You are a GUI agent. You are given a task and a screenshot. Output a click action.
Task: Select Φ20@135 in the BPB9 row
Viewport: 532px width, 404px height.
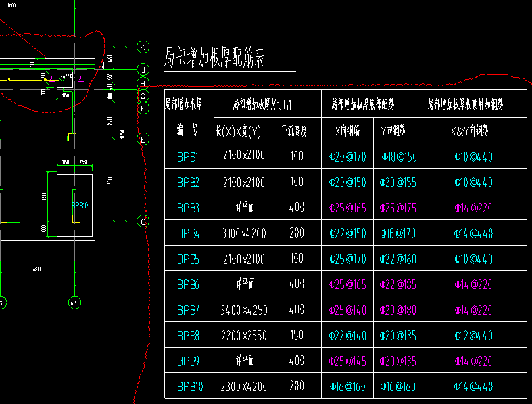click(x=397, y=361)
